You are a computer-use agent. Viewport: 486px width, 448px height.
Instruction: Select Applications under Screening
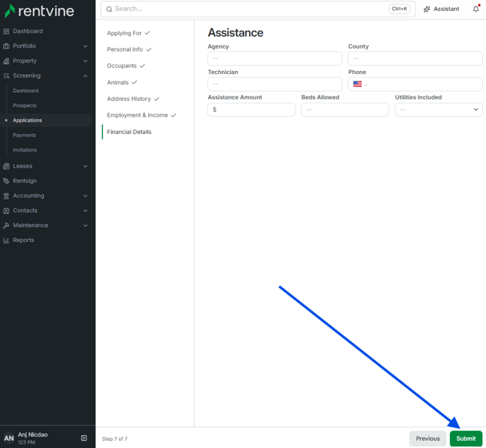[28, 120]
